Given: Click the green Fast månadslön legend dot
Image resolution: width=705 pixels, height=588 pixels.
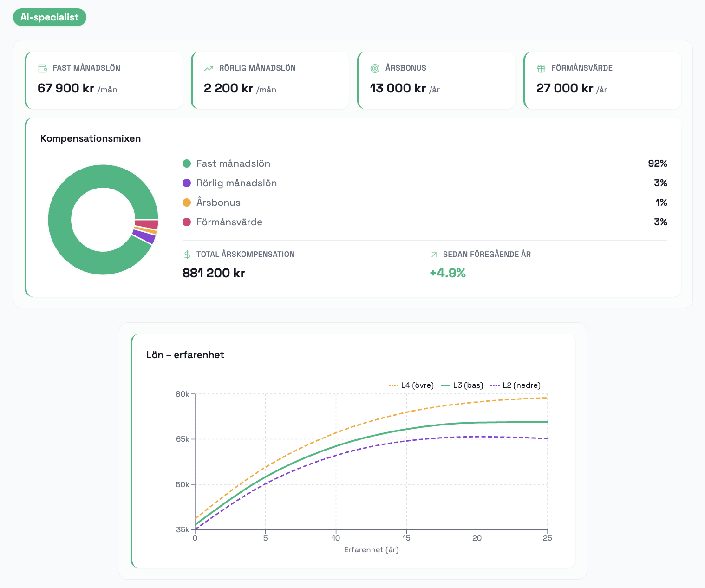Looking at the screenshot, I should point(187,163).
